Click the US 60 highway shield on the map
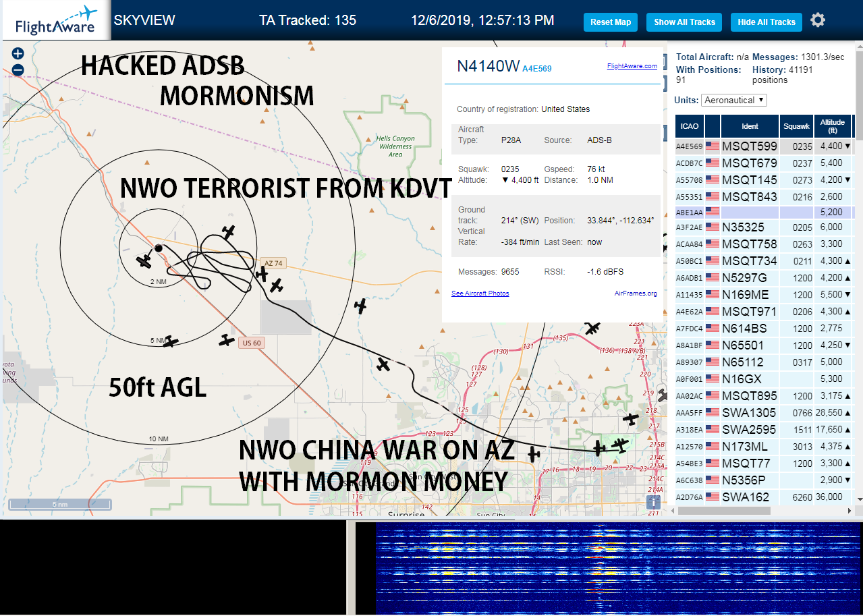This screenshot has height=616, width=863. [x=251, y=343]
